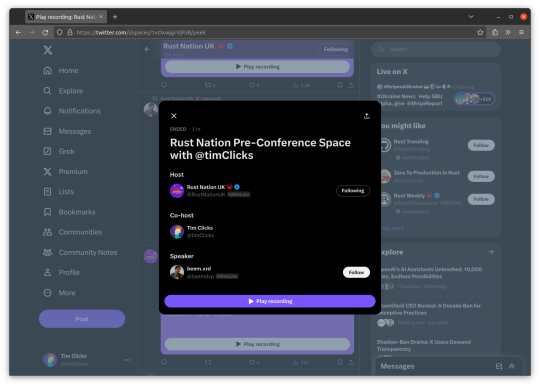
Task: Open Explore section arrow
Action: [491, 252]
